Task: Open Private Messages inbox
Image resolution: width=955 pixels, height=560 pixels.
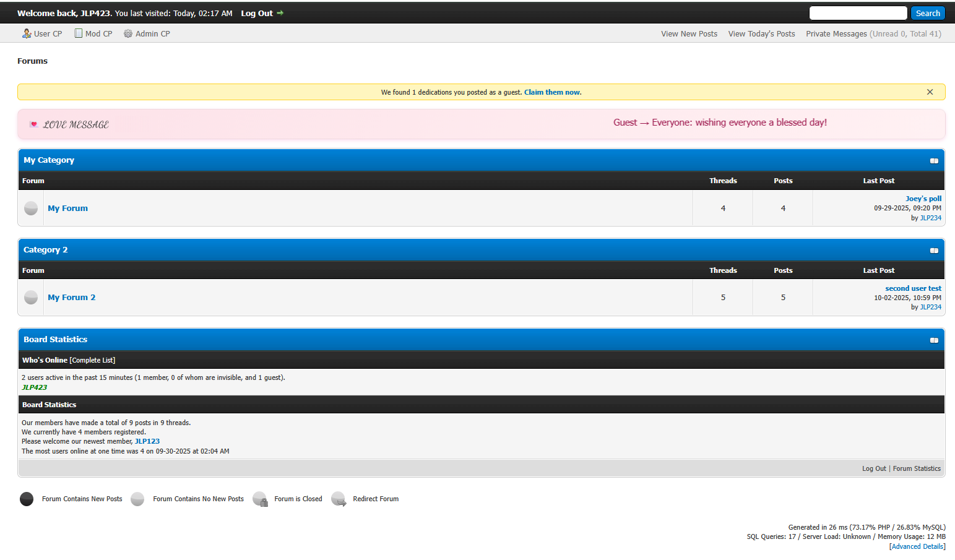Action: (836, 34)
